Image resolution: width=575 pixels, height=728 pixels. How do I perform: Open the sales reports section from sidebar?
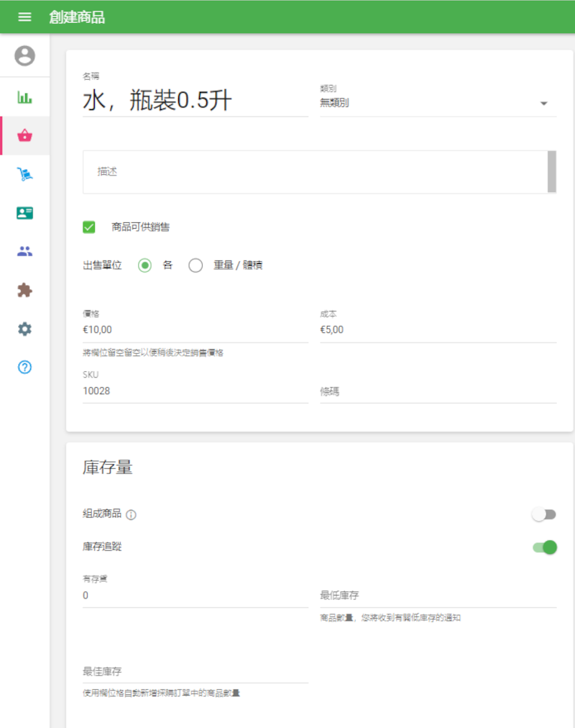click(x=24, y=96)
